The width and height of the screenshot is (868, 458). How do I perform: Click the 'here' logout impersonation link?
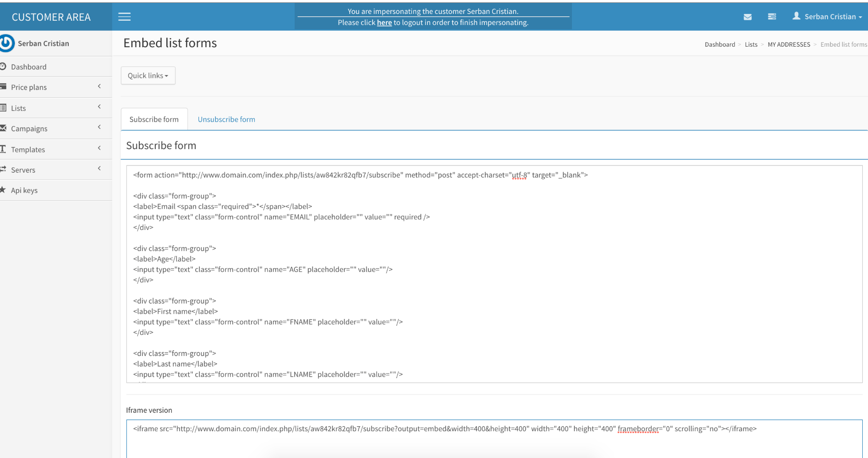click(384, 23)
